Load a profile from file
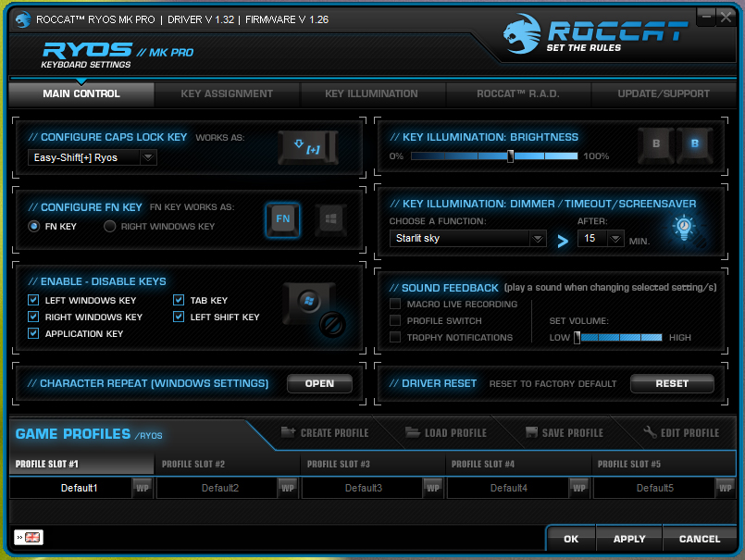 pos(446,432)
